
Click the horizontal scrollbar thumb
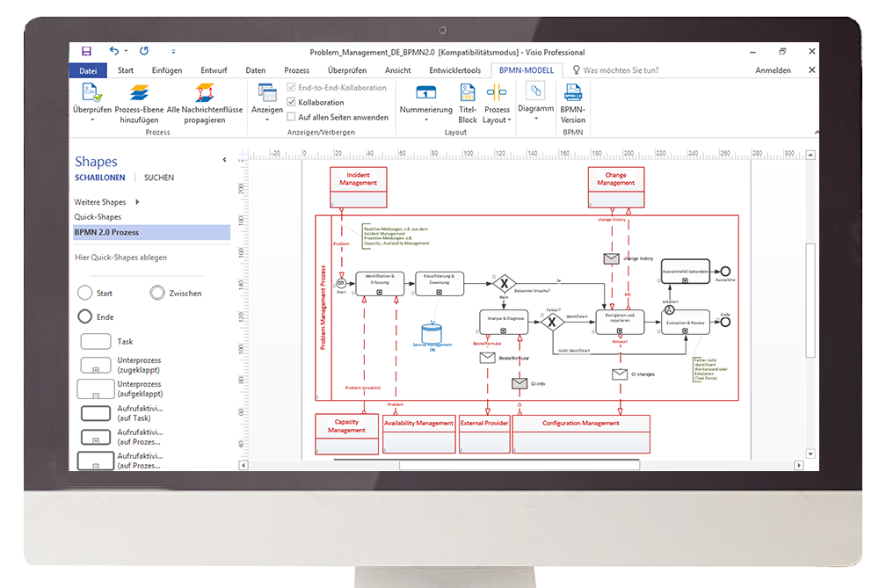tap(519, 465)
